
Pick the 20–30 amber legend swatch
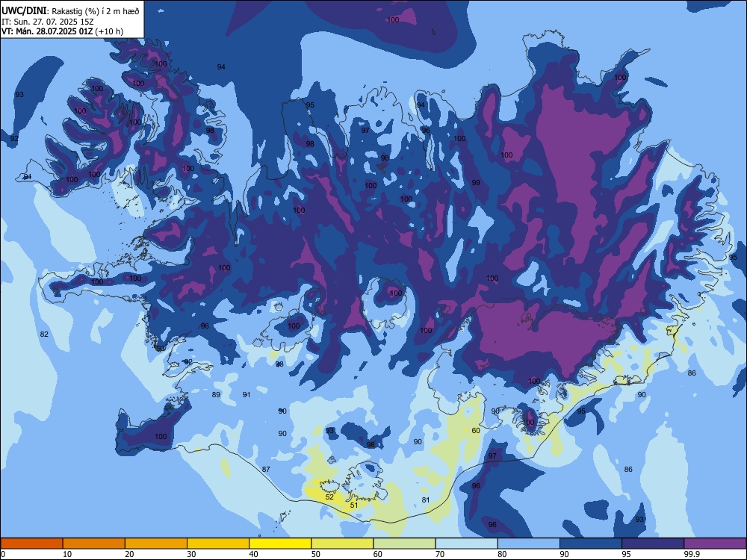click(x=156, y=544)
